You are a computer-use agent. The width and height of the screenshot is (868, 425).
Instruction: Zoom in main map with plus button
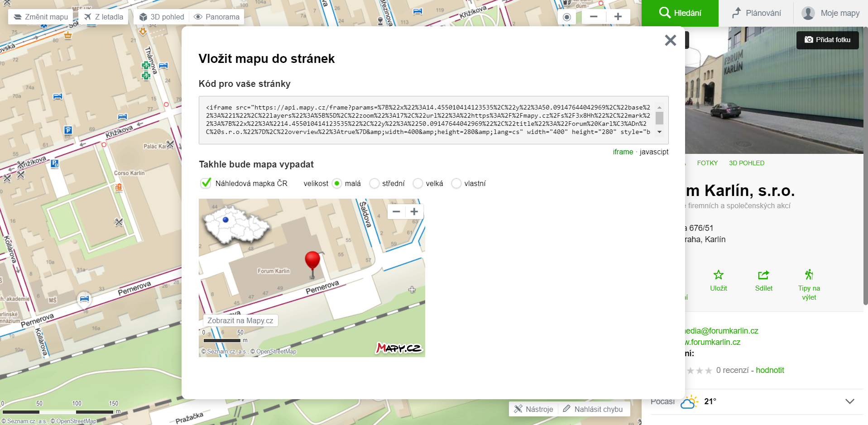tap(618, 17)
